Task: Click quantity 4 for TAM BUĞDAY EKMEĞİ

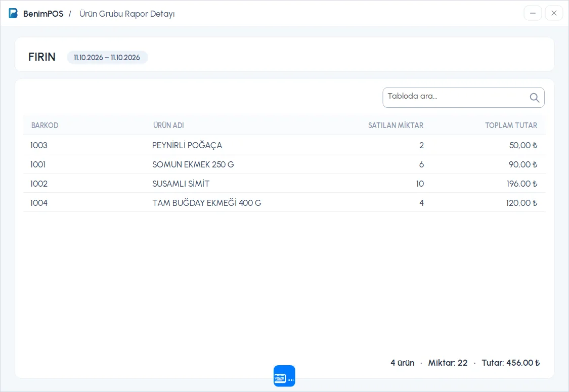Action: coord(421,203)
